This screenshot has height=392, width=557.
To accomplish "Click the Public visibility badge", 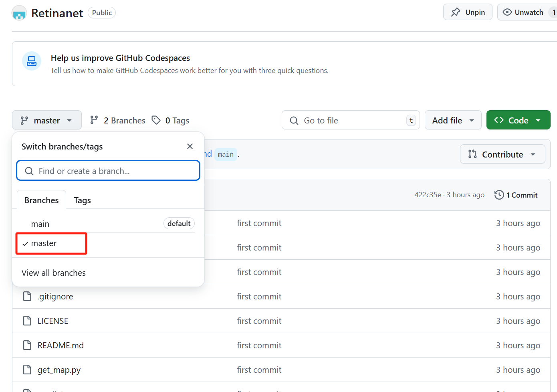I will point(102,13).
